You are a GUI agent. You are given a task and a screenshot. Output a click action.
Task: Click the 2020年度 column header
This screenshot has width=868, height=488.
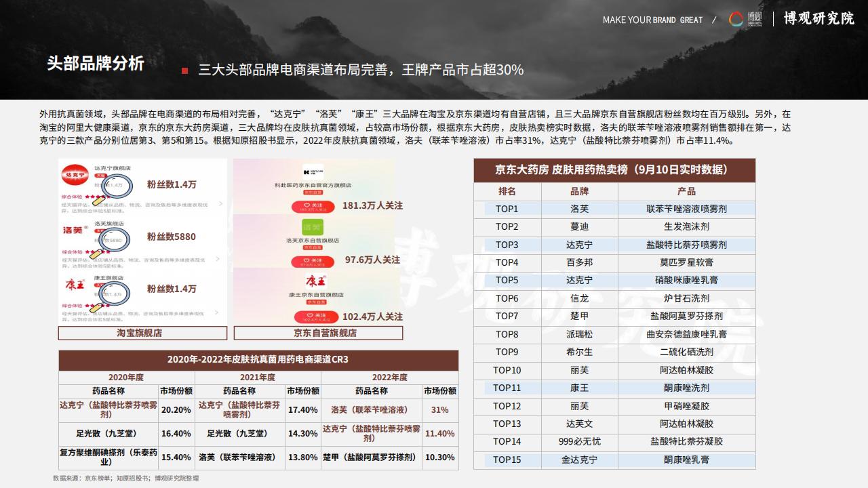[x=125, y=378]
